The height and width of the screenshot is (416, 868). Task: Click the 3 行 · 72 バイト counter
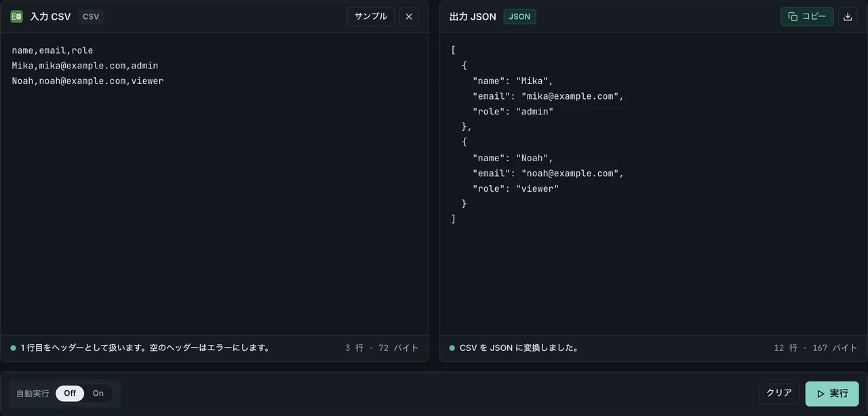click(x=382, y=348)
